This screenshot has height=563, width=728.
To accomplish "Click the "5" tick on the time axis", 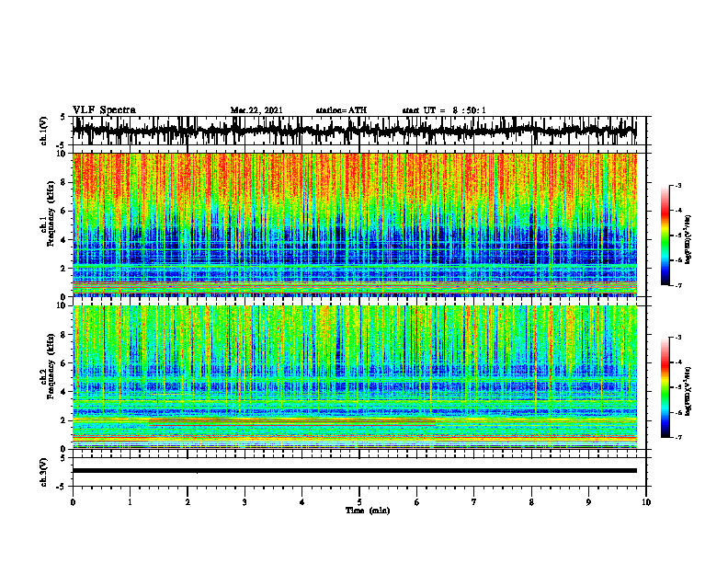I will coord(359,502).
